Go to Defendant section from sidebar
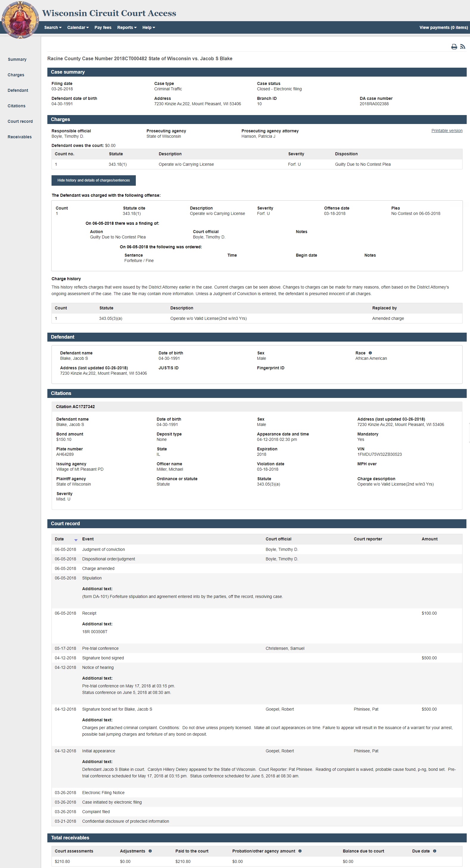 [18, 90]
